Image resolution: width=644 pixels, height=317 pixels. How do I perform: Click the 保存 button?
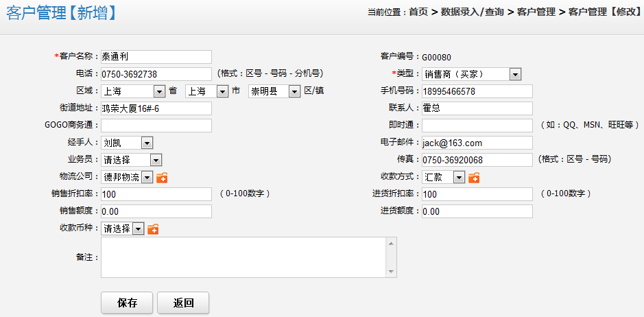click(x=127, y=303)
